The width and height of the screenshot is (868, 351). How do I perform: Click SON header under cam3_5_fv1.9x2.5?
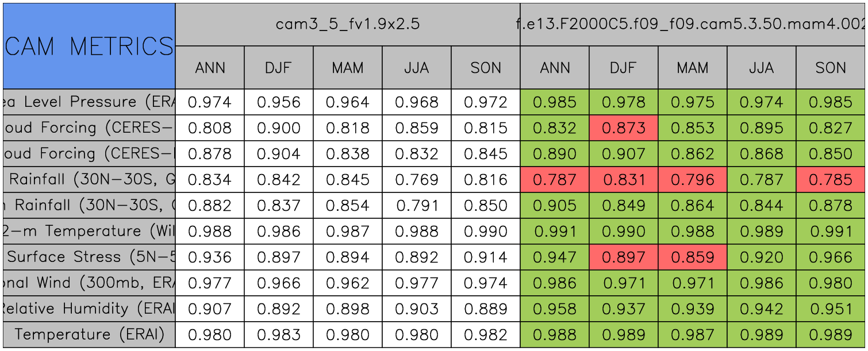(x=486, y=68)
